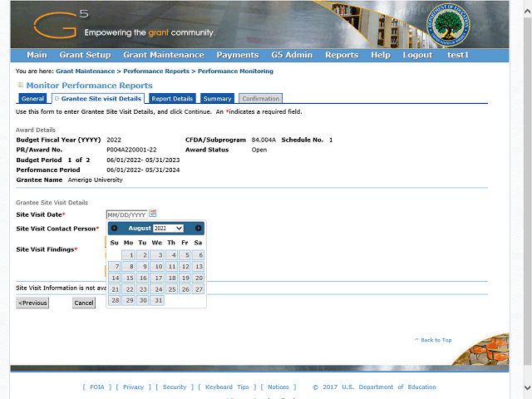Select August 24 in the calendar
This screenshot has height=399, width=532.
point(157,289)
